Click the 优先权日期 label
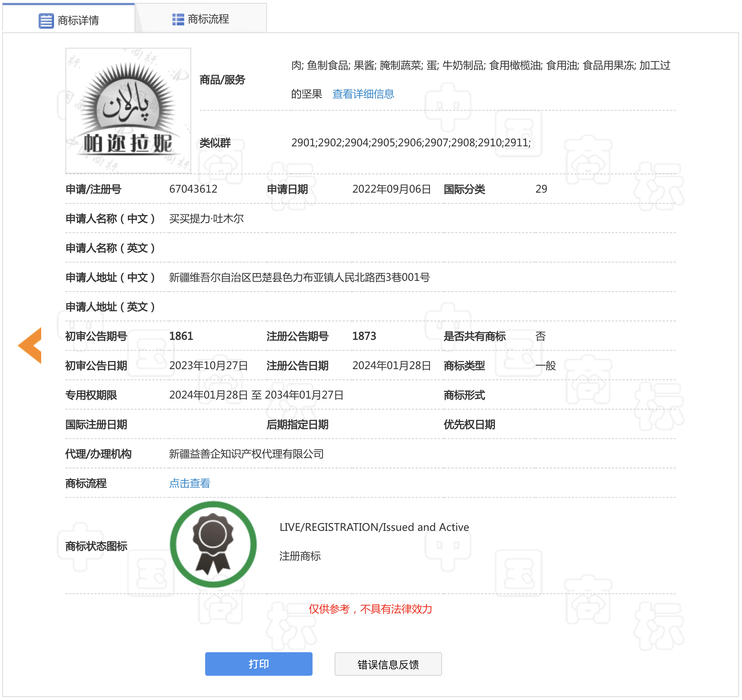This screenshot has width=742, height=700. click(x=470, y=425)
